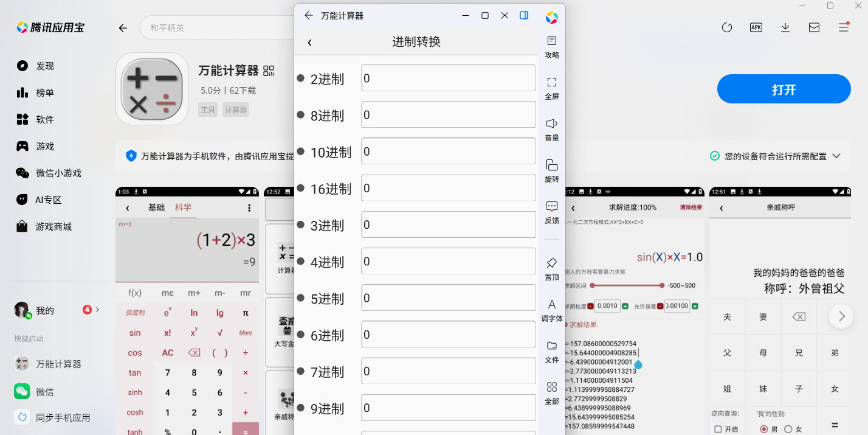Show next screenshot with right arrow
Screen dimensions: 868x435
pos(841,316)
